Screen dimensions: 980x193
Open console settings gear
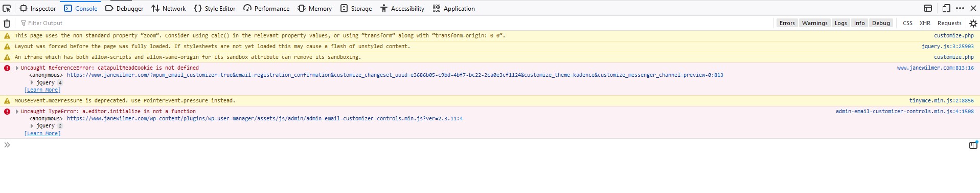pos(973,23)
